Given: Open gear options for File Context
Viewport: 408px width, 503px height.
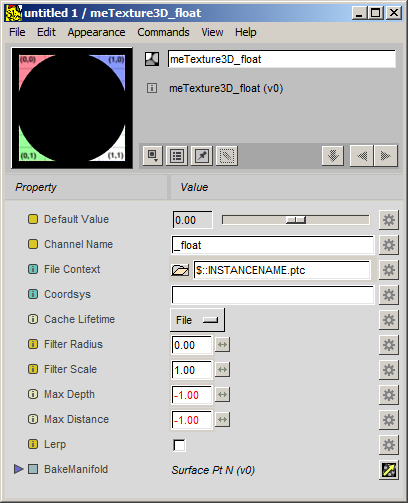Looking at the screenshot, I should click(389, 270).
